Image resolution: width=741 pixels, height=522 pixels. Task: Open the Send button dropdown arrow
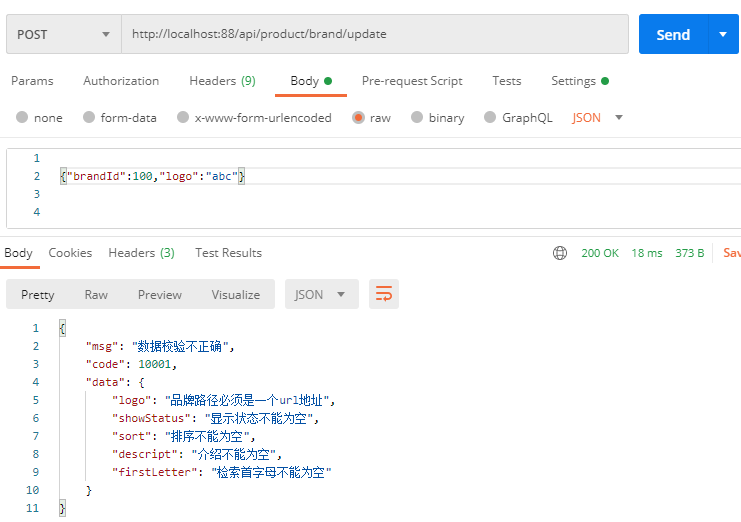(723, 34)
